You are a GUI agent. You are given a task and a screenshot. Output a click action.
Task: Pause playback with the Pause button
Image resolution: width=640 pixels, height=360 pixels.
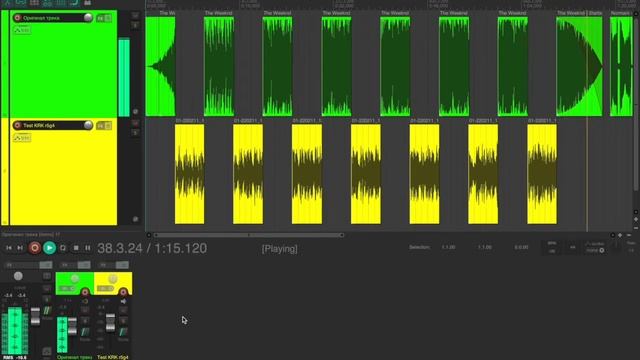point(88,248)
